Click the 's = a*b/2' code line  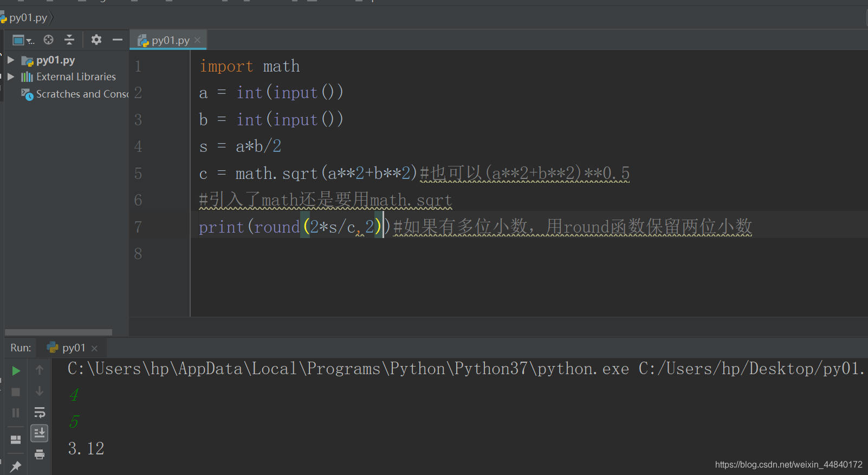(240, 146)
